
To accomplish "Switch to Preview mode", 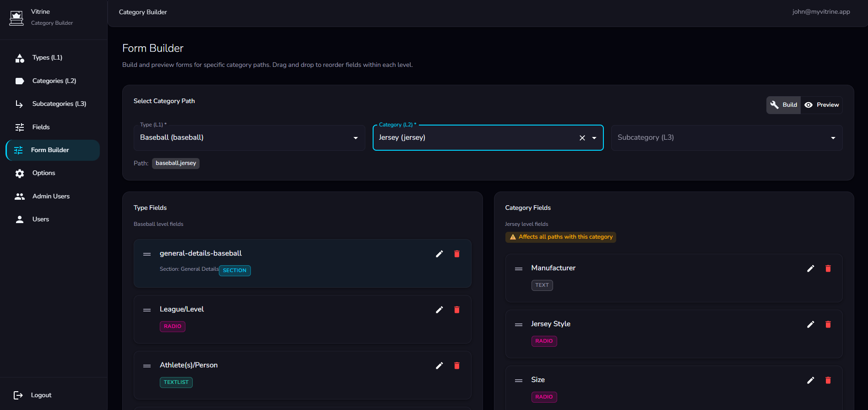I will [822, 105].
